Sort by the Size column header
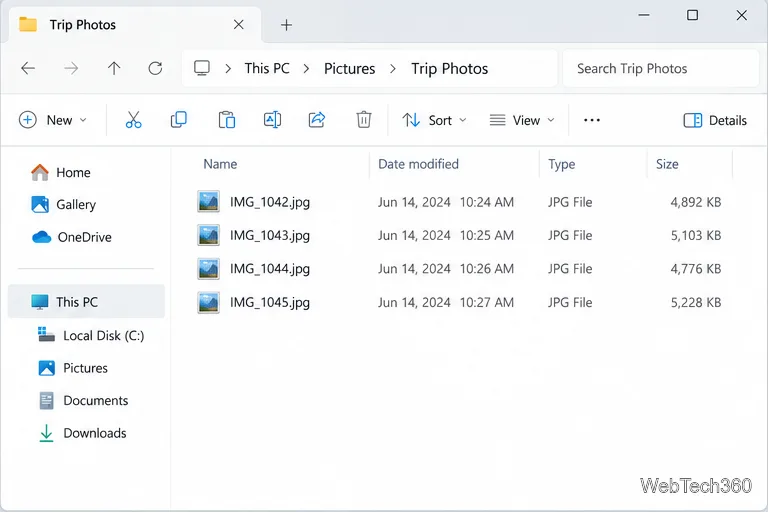The height and width of the screenshot is (512, 768). pos(667,164)
